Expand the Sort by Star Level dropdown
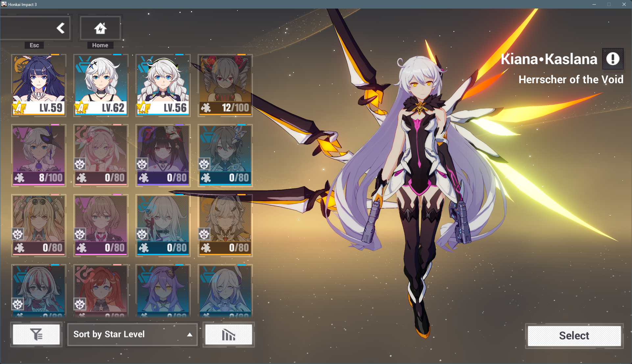 [133, 334]
